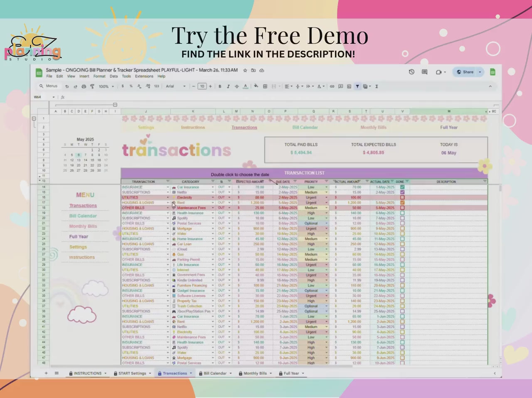
Task: Open filter on Transaction column header
Action: [168, 182]
